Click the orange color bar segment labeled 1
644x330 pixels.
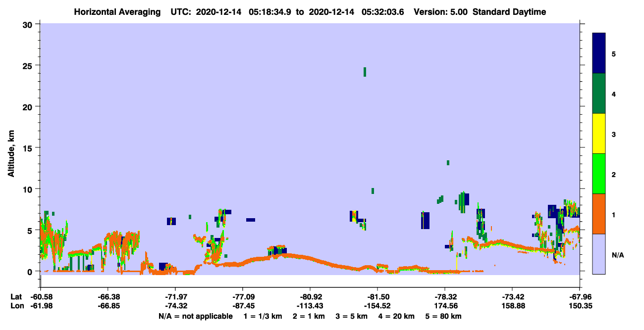(599, 214)
